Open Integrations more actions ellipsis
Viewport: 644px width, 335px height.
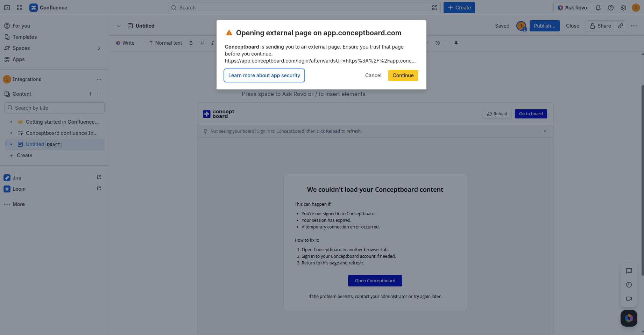(99, 79)
